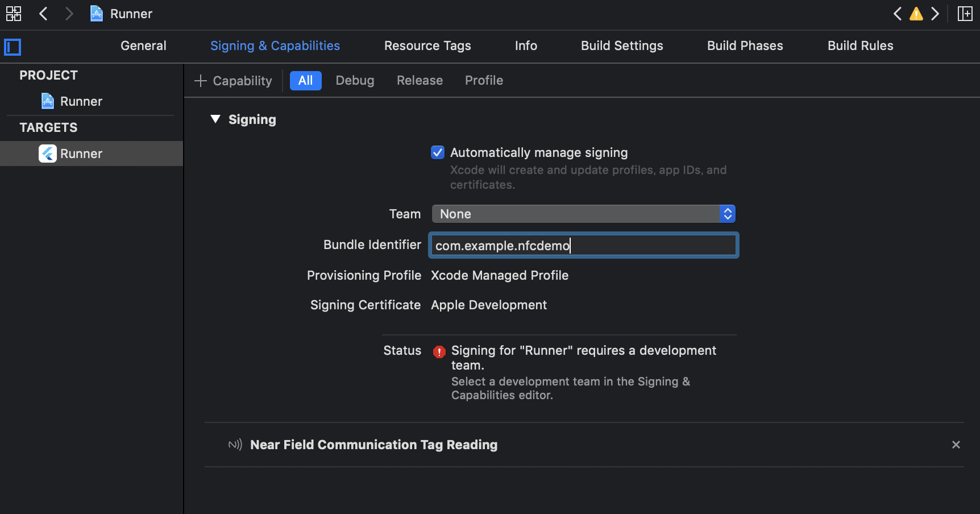Click the 'Xcode Managed Profile' text

pos(500,275)
